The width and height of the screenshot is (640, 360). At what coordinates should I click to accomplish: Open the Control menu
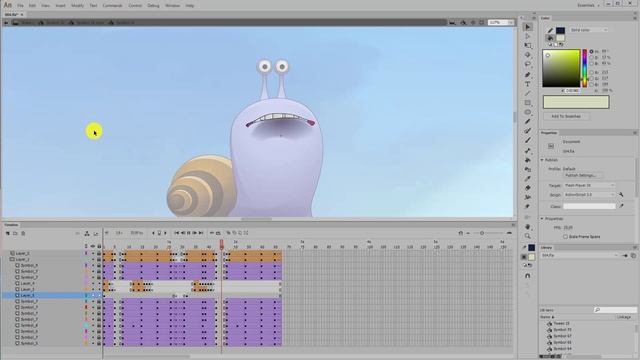(135, 6)
